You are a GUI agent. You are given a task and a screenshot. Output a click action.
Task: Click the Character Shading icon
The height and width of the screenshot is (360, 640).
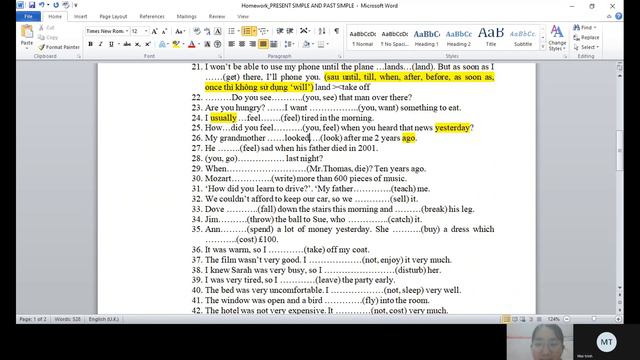(207, 44)
